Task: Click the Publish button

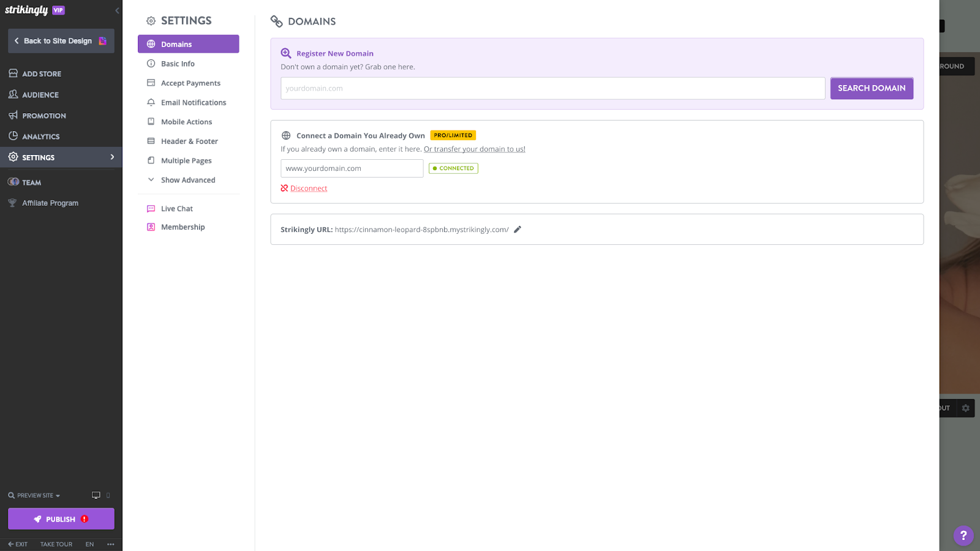Action: tap(61, 519)
